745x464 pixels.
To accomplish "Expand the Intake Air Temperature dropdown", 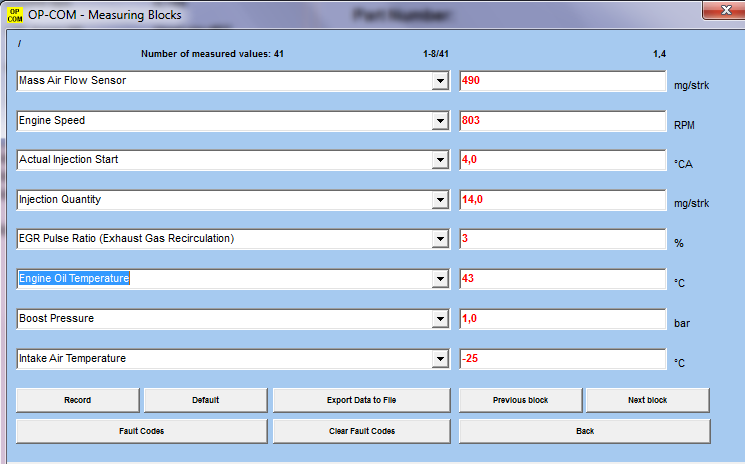I will (440, 358).
